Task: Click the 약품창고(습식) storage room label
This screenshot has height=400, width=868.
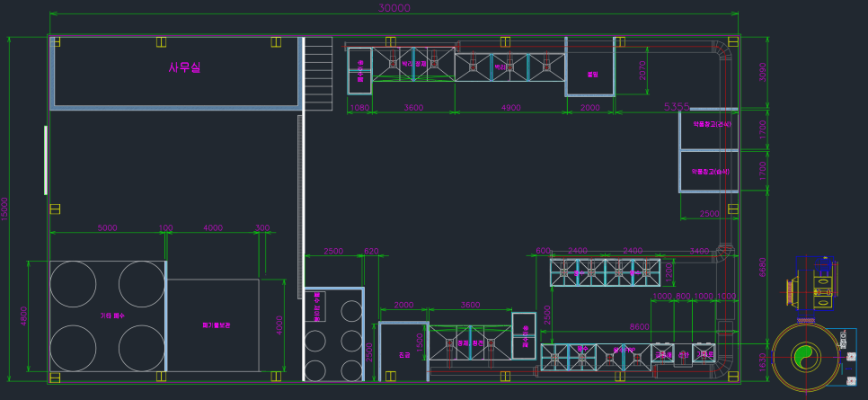Action: tap(711, 172)
